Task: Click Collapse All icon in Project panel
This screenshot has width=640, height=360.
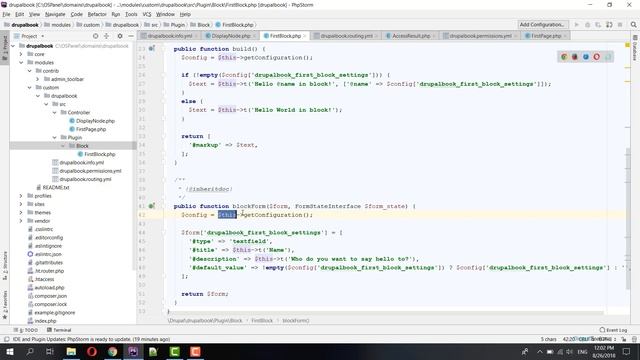Action: (x=107, y=36)
